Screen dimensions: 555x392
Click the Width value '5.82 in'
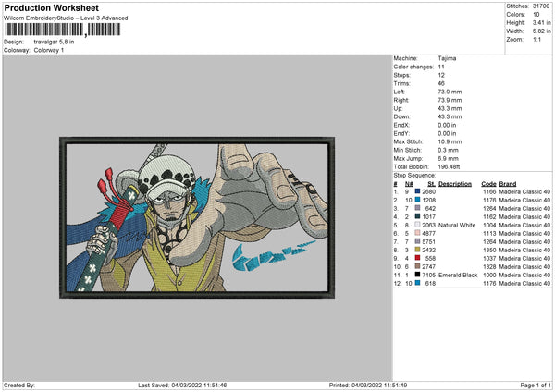pos(541,31)
